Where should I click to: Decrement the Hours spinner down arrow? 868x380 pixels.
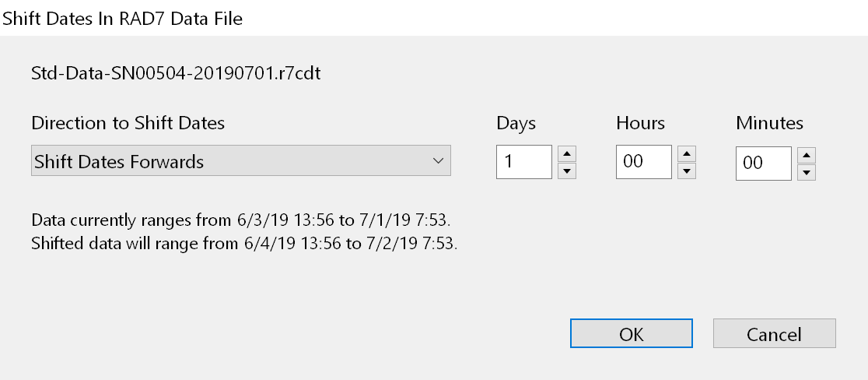click(687, 171)
